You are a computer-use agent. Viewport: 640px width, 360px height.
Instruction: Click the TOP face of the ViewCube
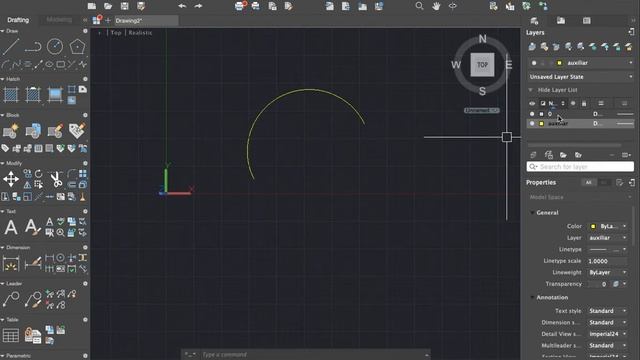(482, 65)
